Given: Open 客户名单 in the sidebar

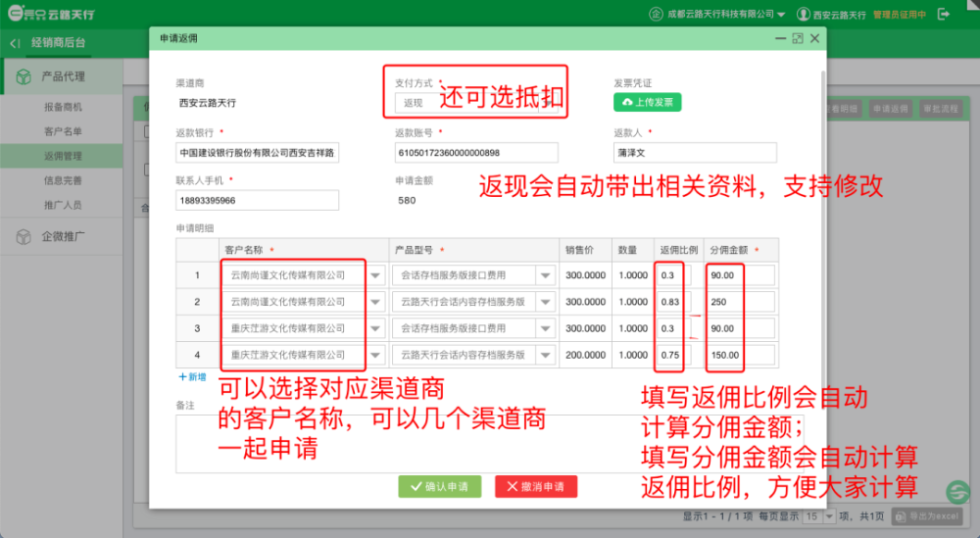Looking at the screenshot, I should click(x=63, y=131).
